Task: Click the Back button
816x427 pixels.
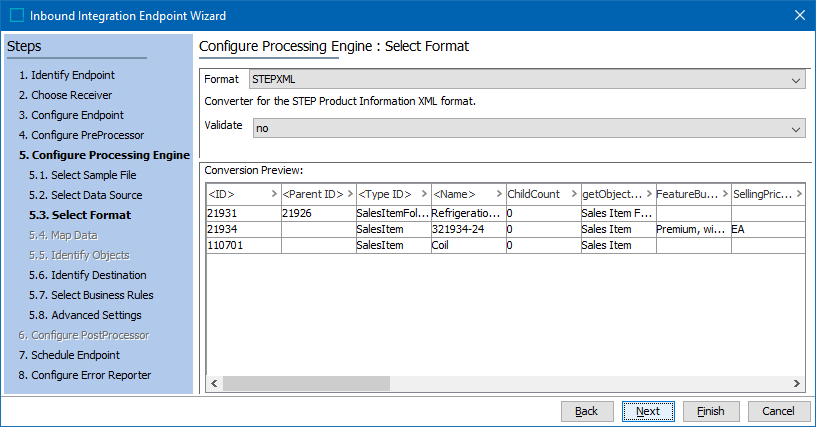Action: point(587,411)
